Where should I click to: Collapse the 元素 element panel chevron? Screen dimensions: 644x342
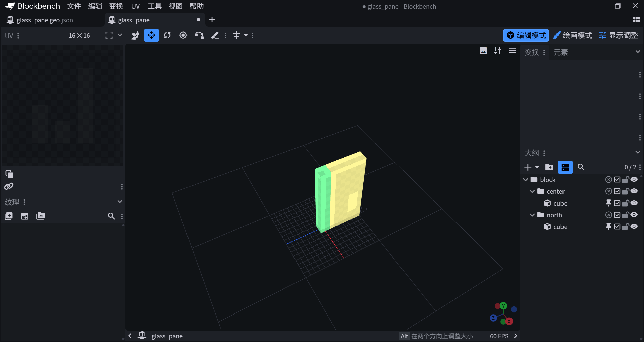tap(638, 52)
